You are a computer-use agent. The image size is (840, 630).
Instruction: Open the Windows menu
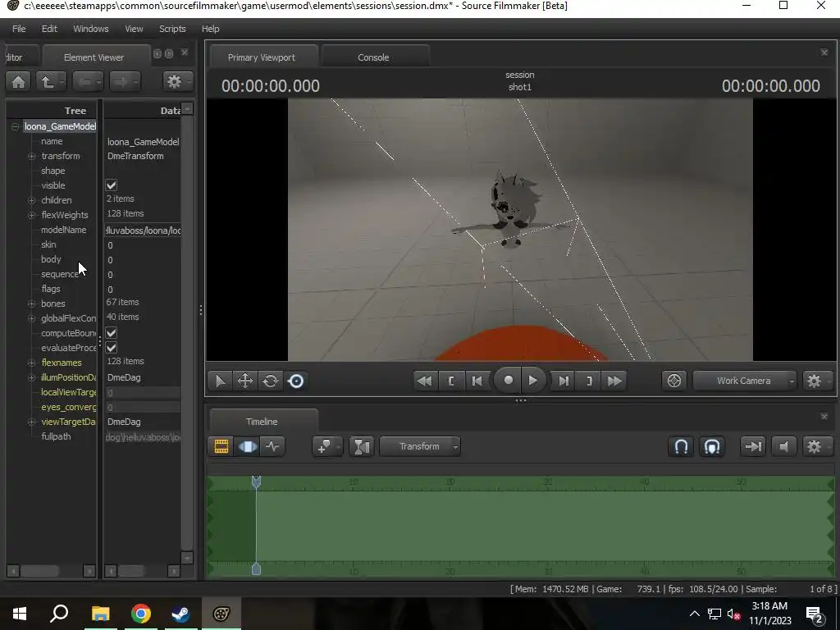90,29
